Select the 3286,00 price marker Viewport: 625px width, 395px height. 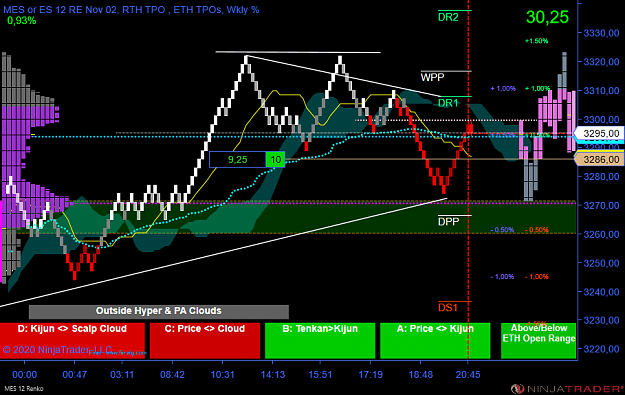(x=598, y=160)
